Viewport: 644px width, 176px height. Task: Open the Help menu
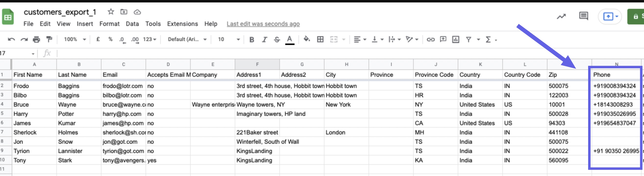[211, 24]
